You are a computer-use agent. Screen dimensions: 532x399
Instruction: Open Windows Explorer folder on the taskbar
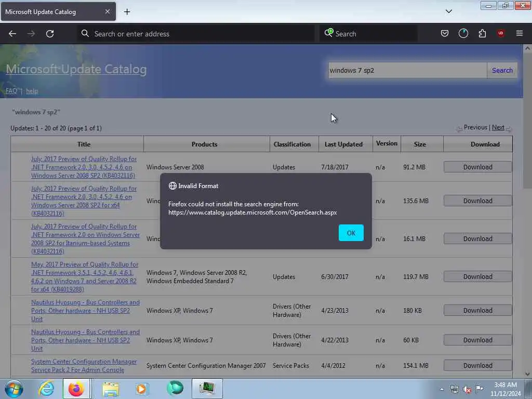coord(111,389)
